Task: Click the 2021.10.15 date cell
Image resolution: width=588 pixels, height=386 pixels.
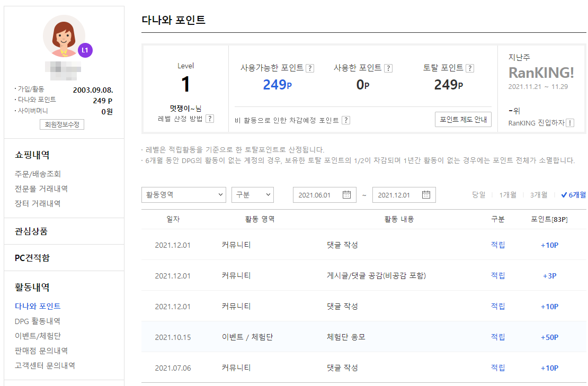Action: 173,337
